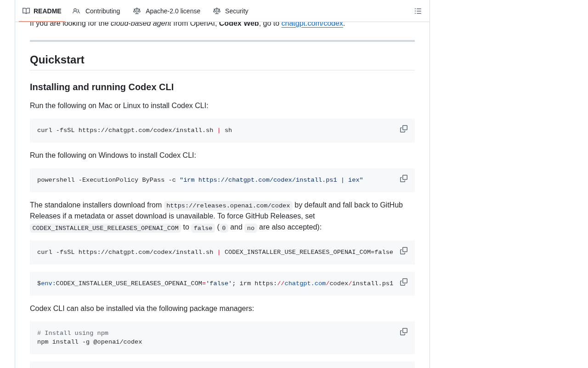Open the outline table of contents
Viewport: 588px width, 368px height.
[x=418, y=11]
